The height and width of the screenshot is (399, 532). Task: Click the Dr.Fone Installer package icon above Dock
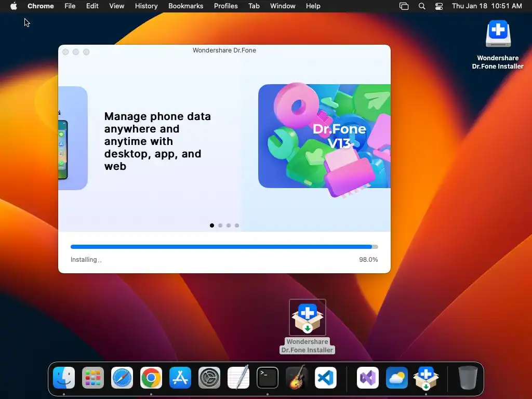click(x=308, y=317)
